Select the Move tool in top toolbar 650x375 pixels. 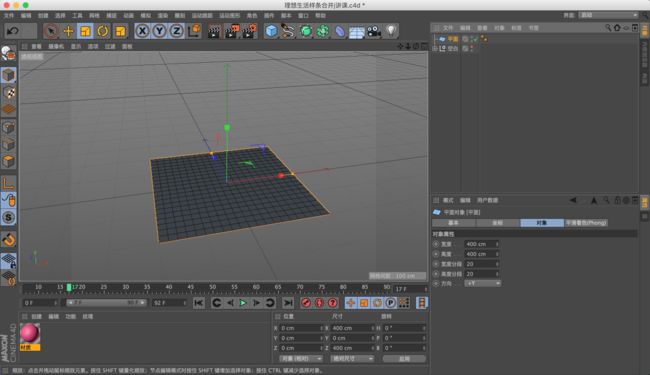68,31
